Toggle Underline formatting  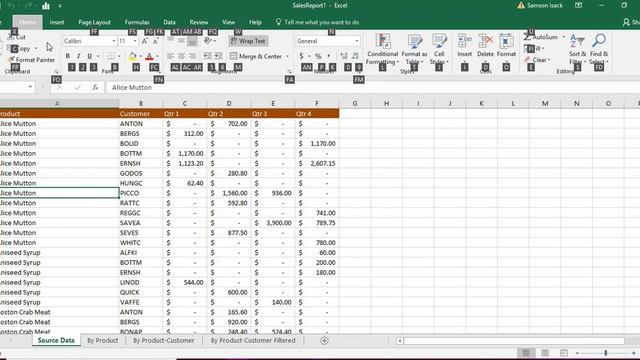point(89,56)
